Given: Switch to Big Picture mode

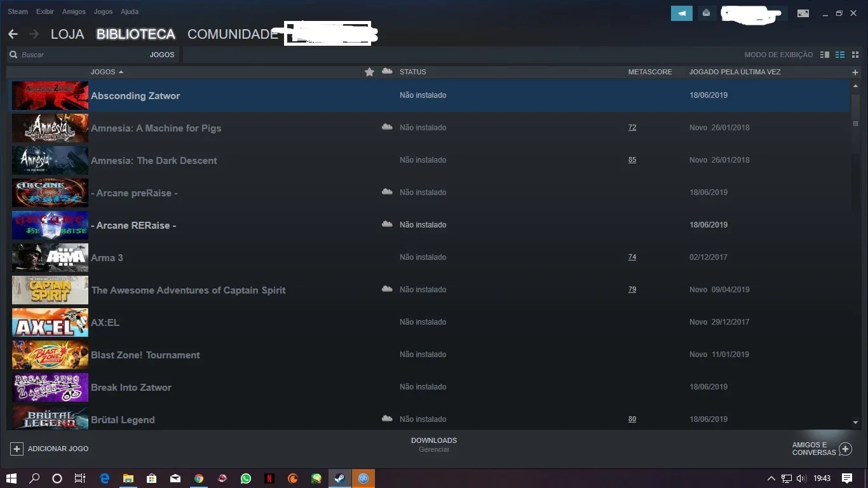Looking at the screenshot, I should [x=803, y=13].
